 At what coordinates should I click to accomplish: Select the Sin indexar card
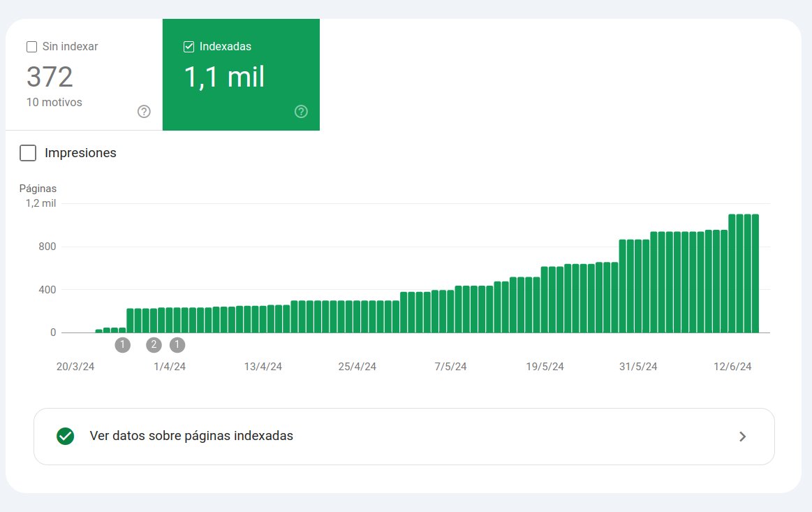point(80,75)
